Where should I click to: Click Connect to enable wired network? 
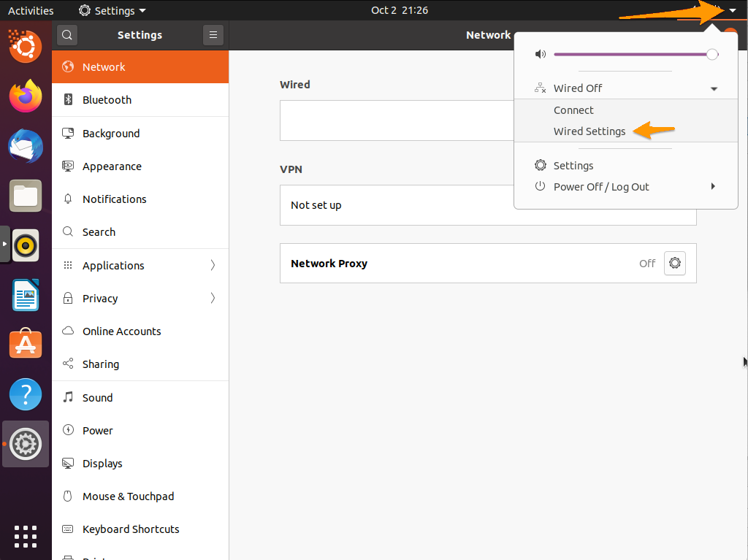point(573,110)
